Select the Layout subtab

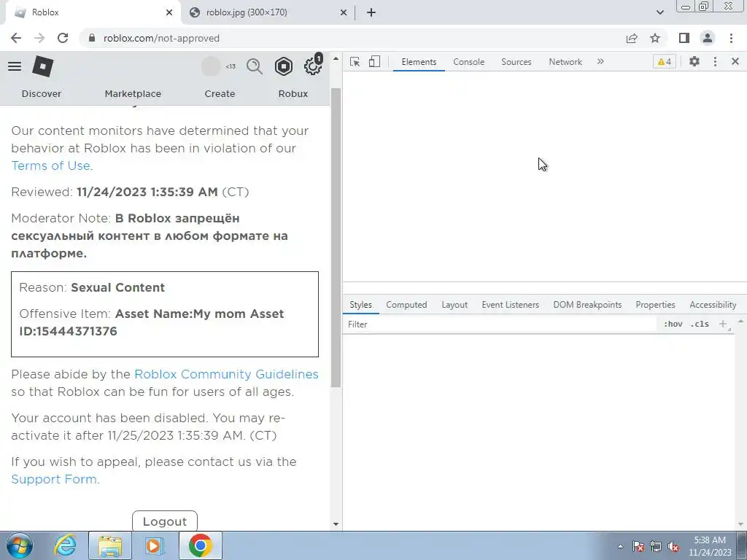tap(454, 305)
